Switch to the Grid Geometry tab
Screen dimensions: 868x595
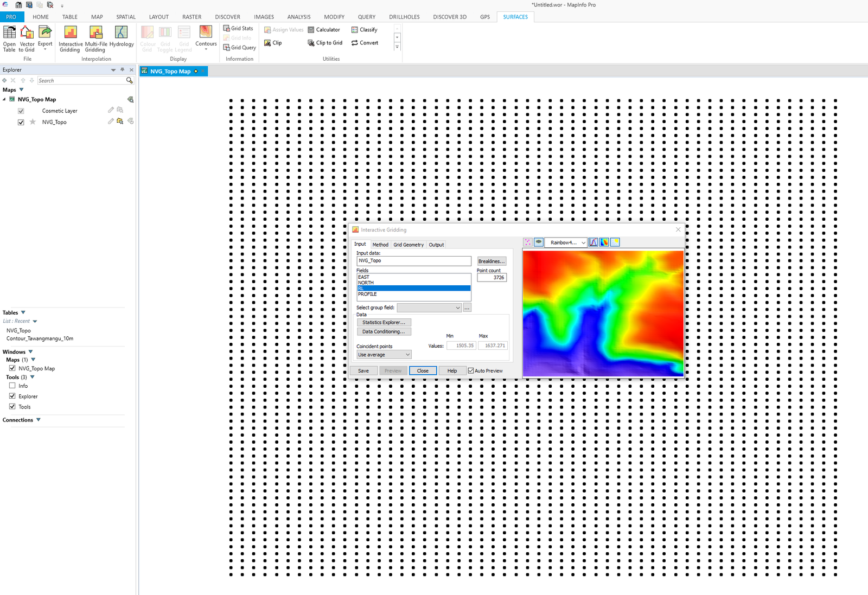click(408, 245)
